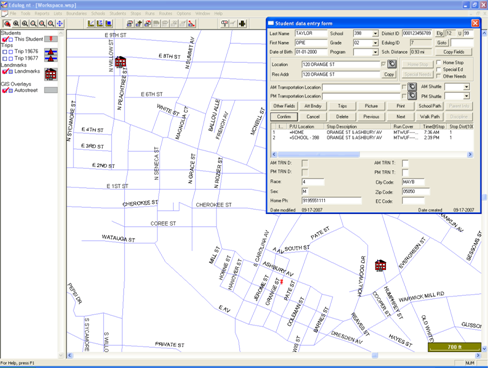Click the Home Ph input field

332,201
